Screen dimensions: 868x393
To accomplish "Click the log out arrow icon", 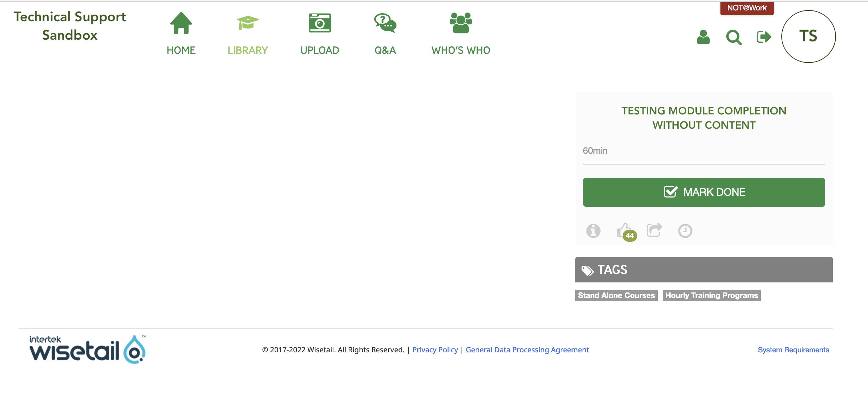I will pos(764,37).
